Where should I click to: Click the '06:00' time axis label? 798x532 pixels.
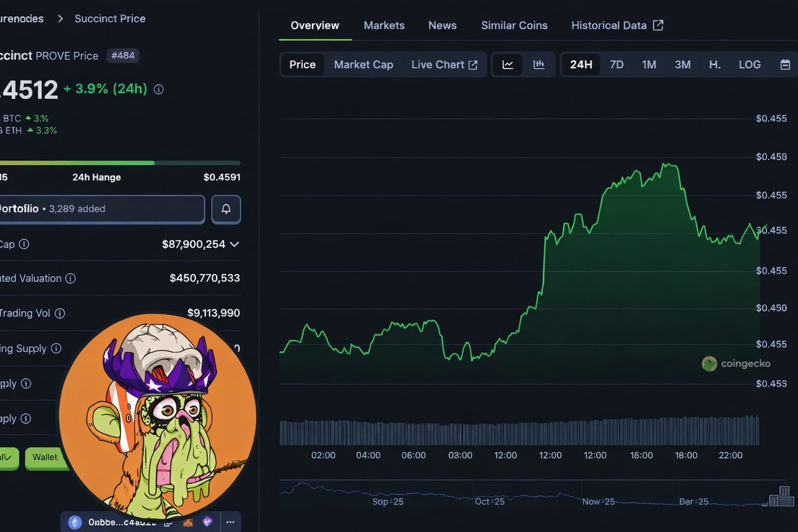pos(413,456)
